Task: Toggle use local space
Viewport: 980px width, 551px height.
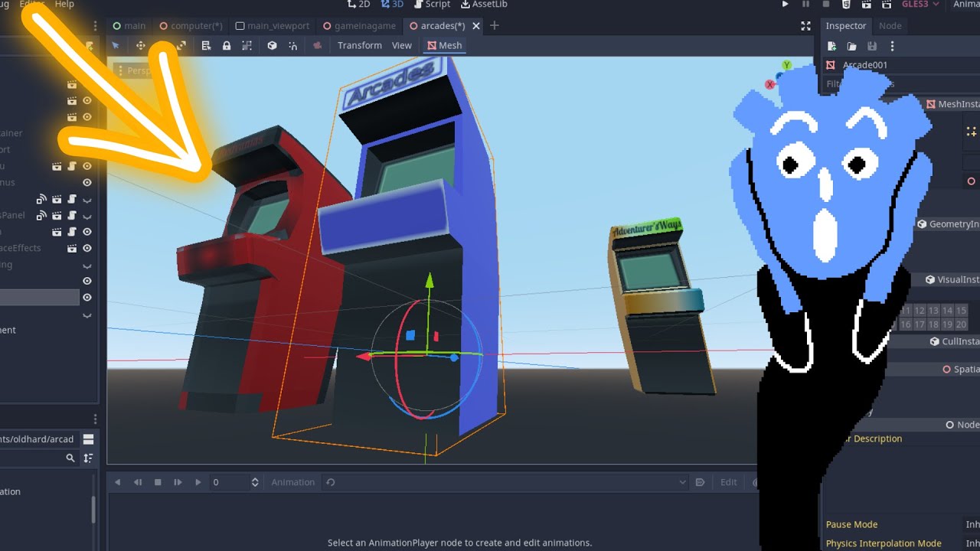Action: pyautogui.click(x=272, y=46)
